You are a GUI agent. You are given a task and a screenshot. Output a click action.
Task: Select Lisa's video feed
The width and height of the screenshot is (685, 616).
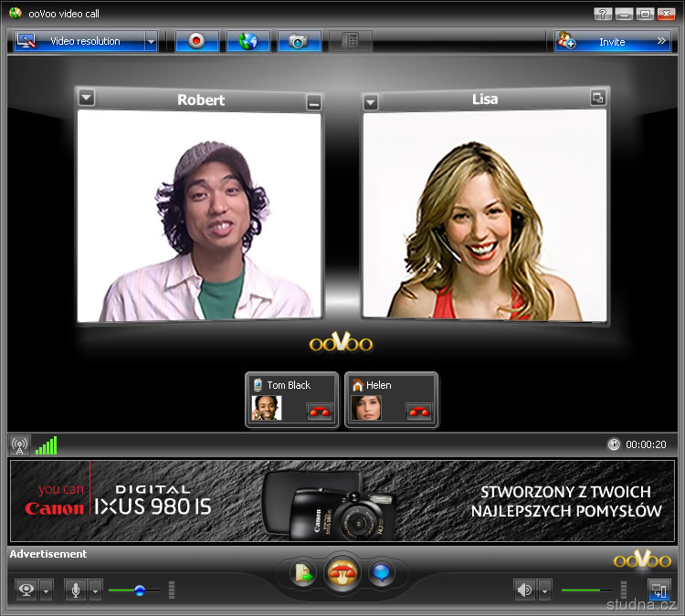tap(485, 214)
